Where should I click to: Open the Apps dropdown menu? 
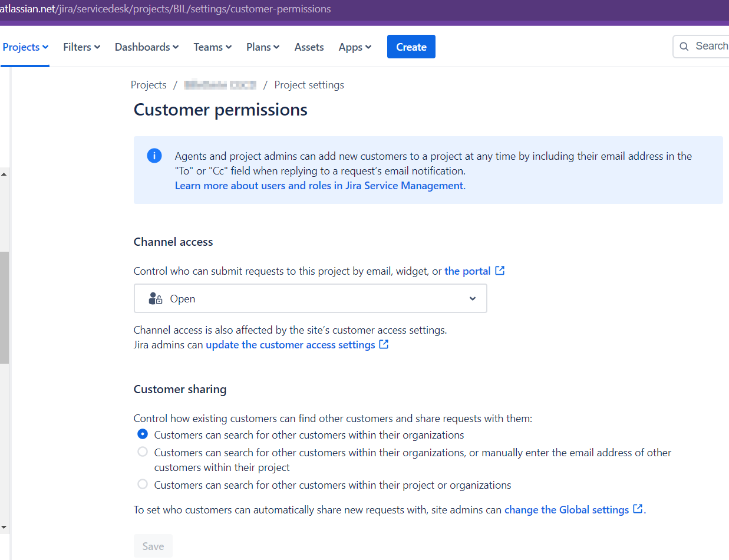click(x=355, y=47)
